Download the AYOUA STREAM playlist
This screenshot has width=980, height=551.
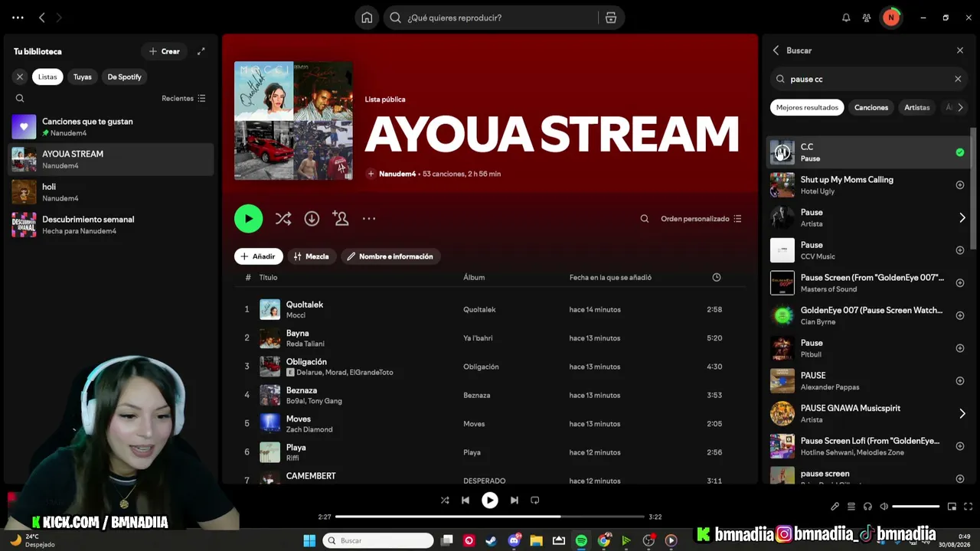pos(312,219)
